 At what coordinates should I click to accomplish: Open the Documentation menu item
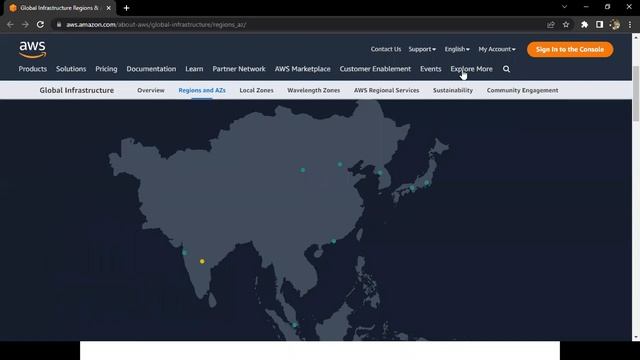pos(151,69)
